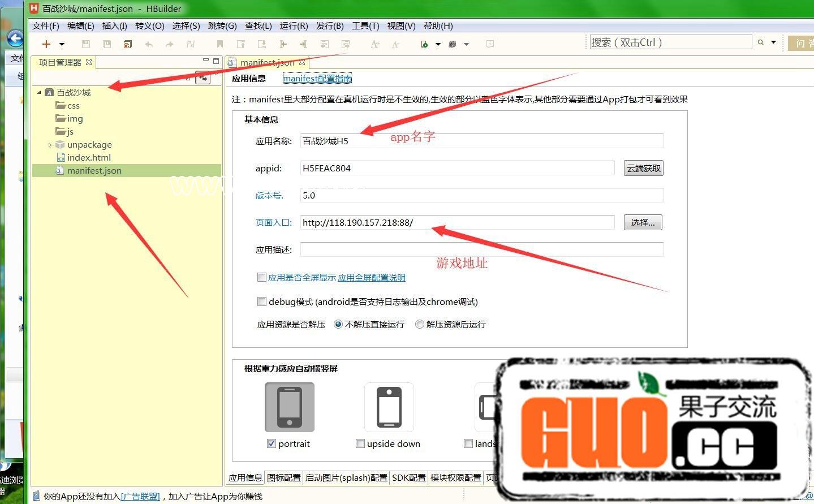Toggle Link with Editor double-arrow icon
814x504 pixels.
[203, 78]
